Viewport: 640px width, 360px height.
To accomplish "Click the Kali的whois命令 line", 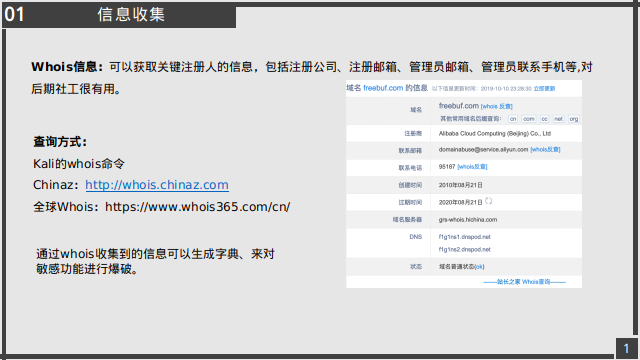I will point(79,164).
